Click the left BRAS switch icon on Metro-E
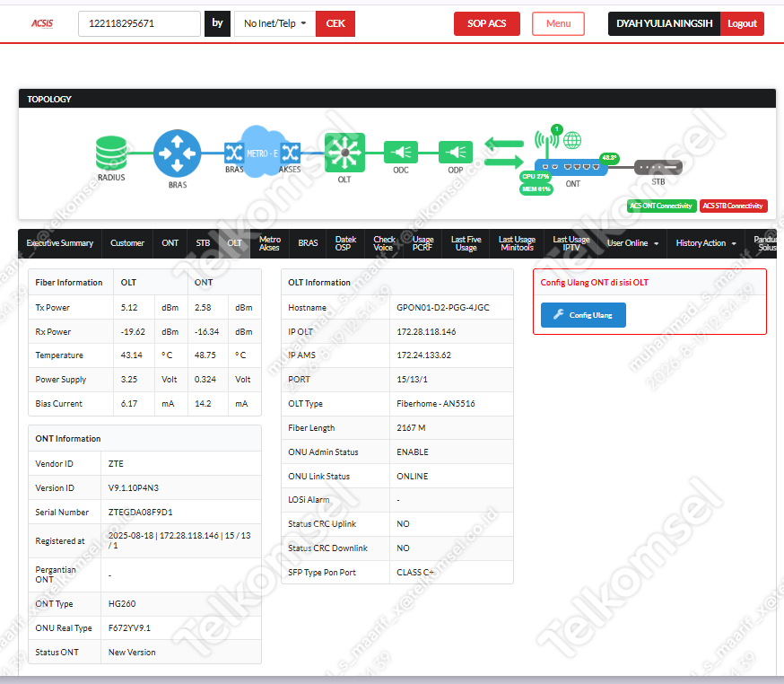The height and width of the screenshot is (684, 784). pos(234,153)
